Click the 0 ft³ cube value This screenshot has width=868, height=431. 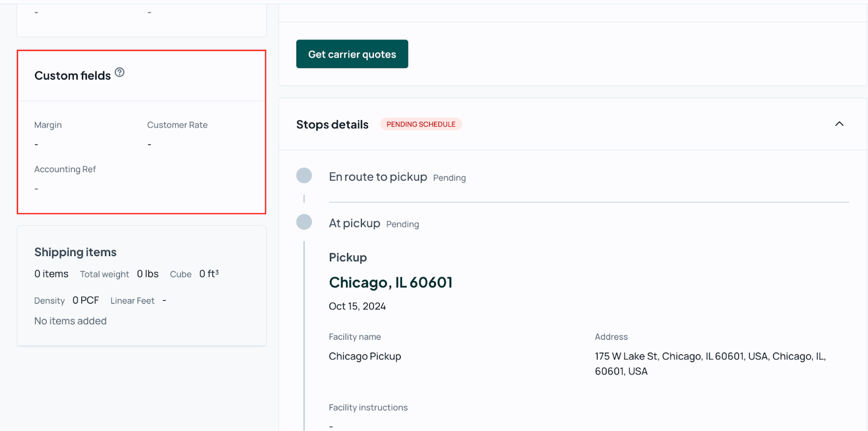click(209, 274)
